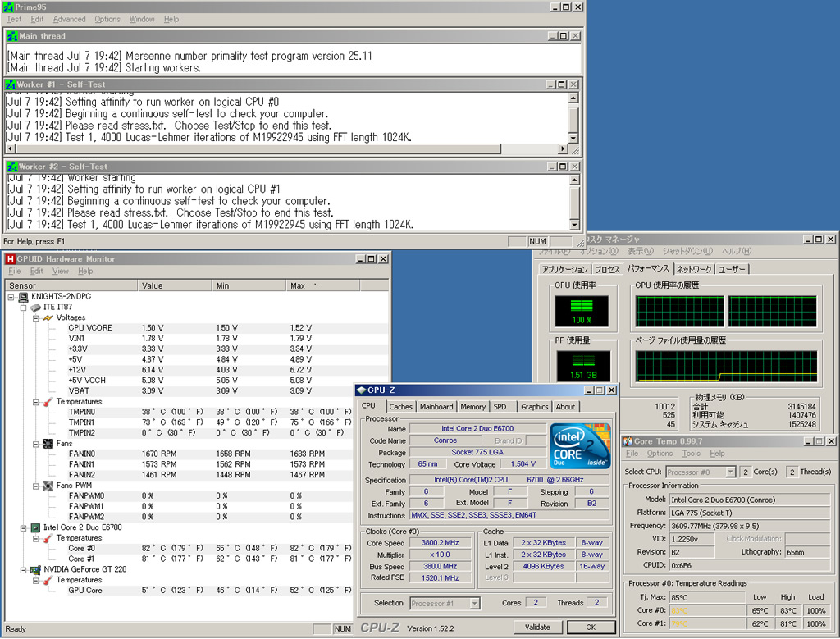Click the Intel Core 2 Duo inside logo
The image size is (840, 639).
(581, 445)
